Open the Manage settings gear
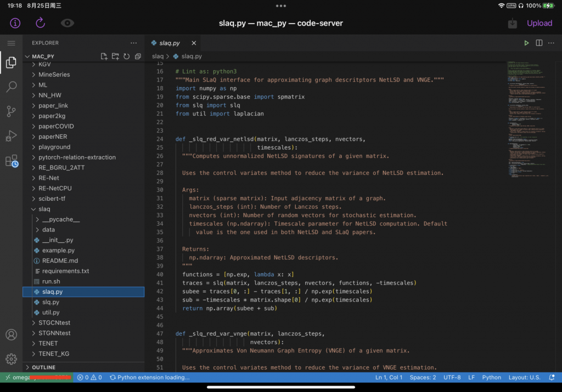562x392 pixels. click(x=11, y=359)
